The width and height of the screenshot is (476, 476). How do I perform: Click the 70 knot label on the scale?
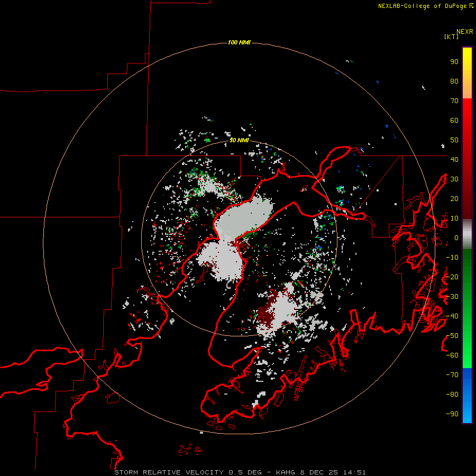click(x=454, y=101)
